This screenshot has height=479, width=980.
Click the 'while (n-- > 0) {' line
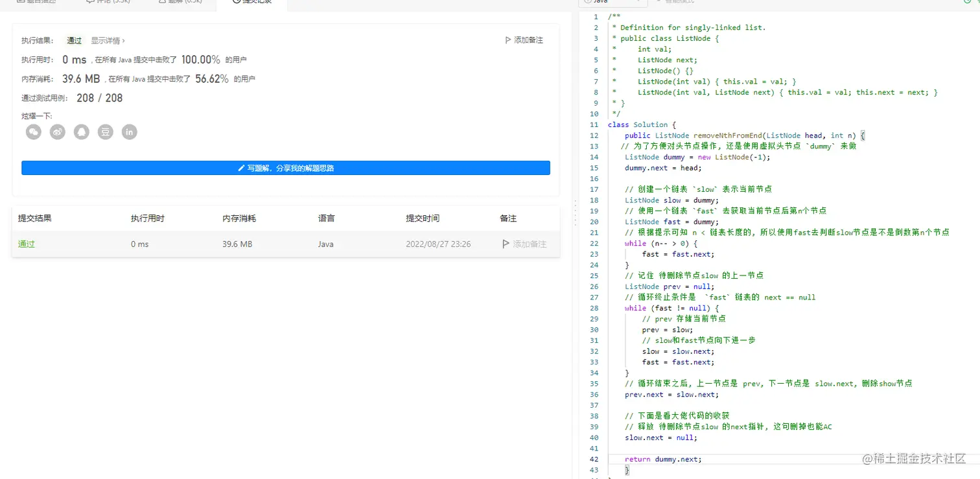tap(661, 243)
